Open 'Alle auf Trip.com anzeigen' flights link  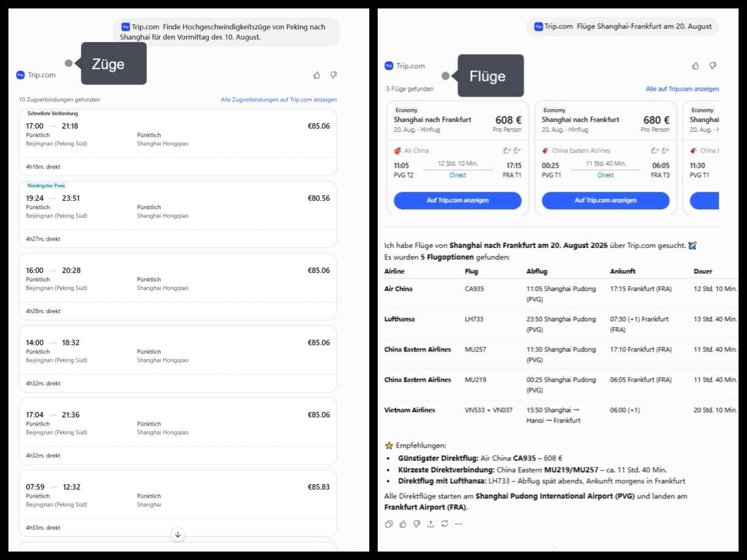coord(682,89)
